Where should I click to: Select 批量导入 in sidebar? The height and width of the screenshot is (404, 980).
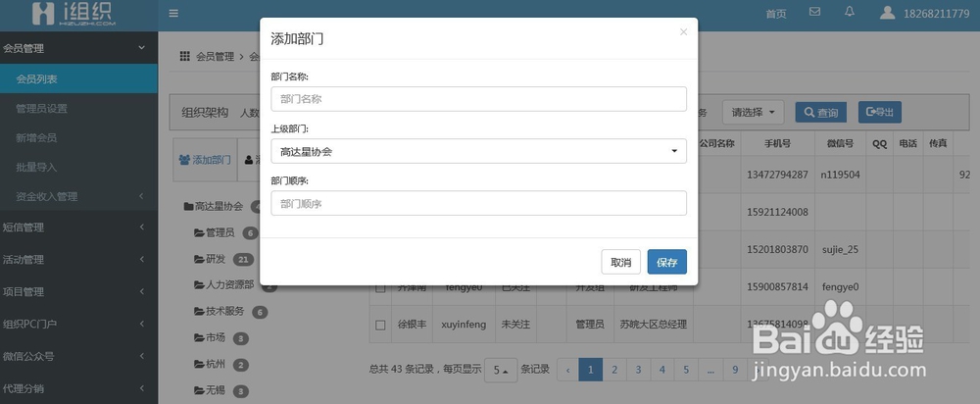[78, 167]
